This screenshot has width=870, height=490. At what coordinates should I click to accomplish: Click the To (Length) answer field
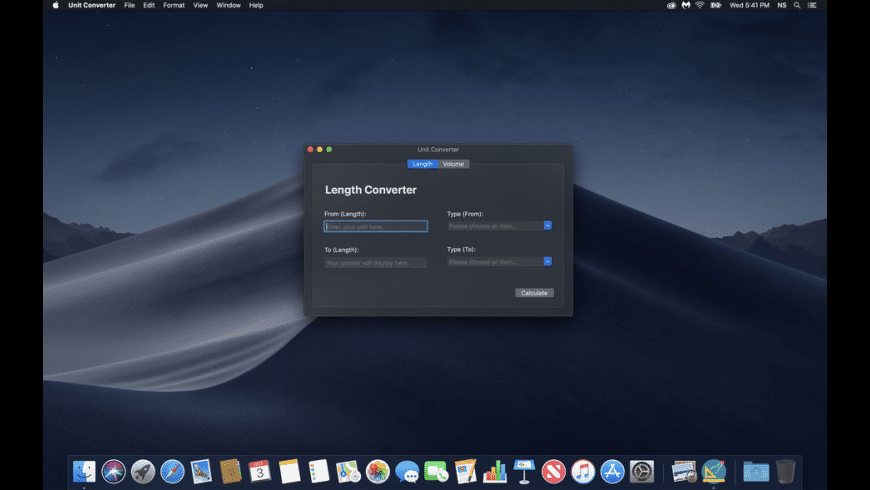(376, 263)
